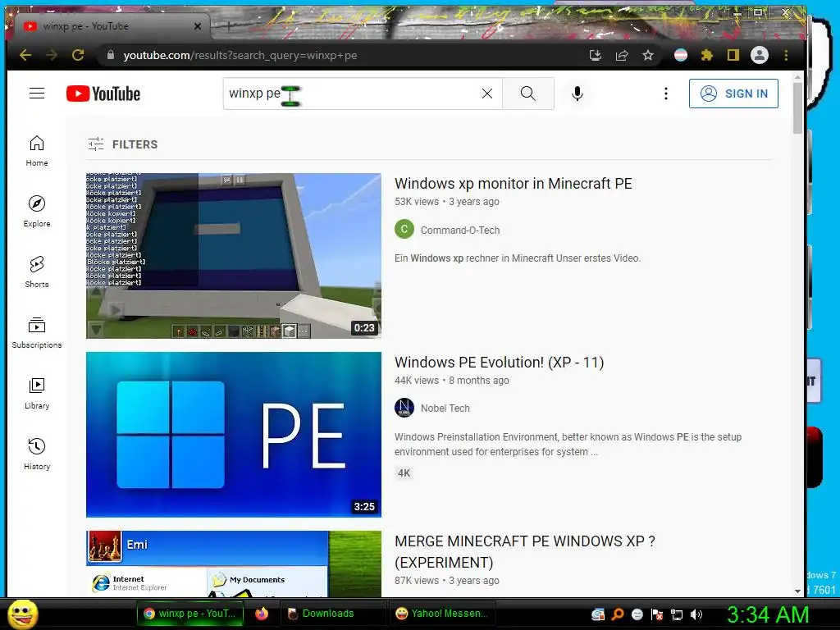Reload the YouTube page
The height and width of the screenshot is (630, 840).
[x=78, y=55]
